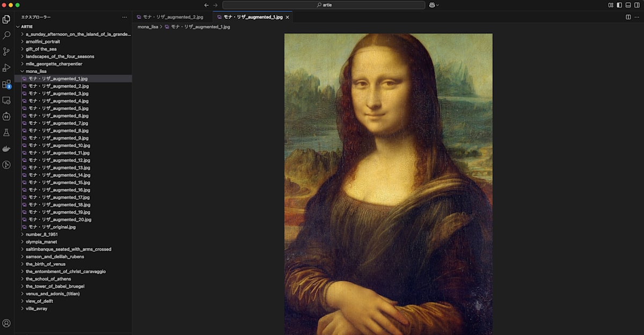Expand the the_school_of_athens folder
644x335 pixels.
73,279
